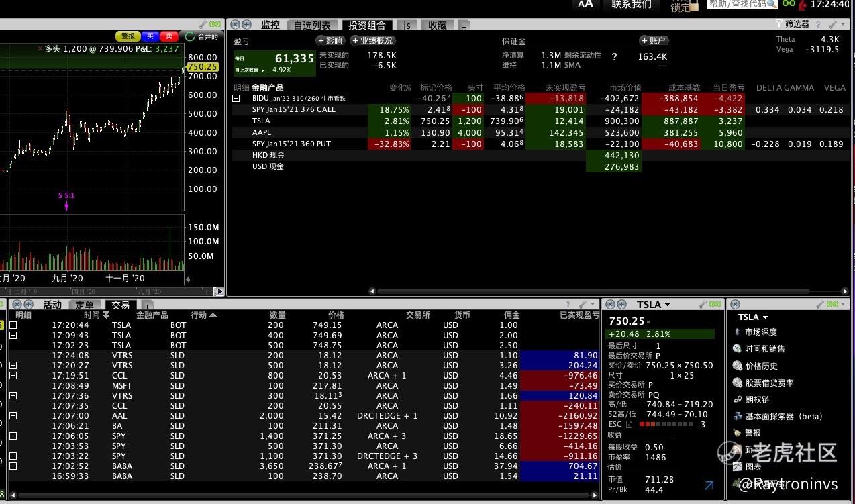The width and height of the screenshot is (855, 504).
Task: Expand the 17:19:51 CCL trade row
Action: click(x=13, y=376)
